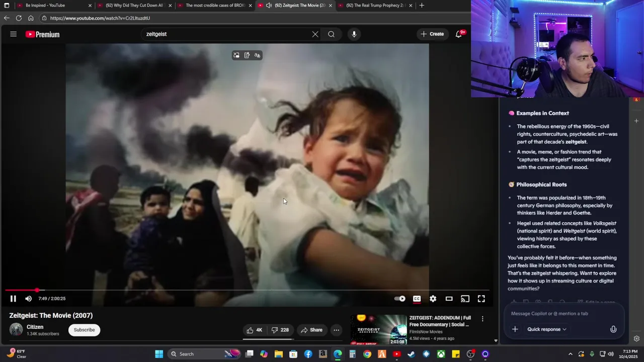Open the weather widget showing 65°F
644x362 pixels.
click(17, 354)
